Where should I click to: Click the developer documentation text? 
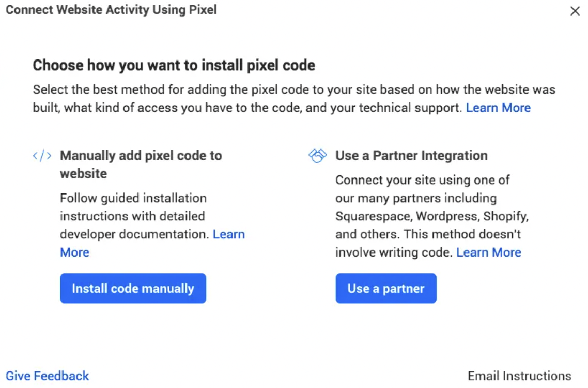(134, 234)
